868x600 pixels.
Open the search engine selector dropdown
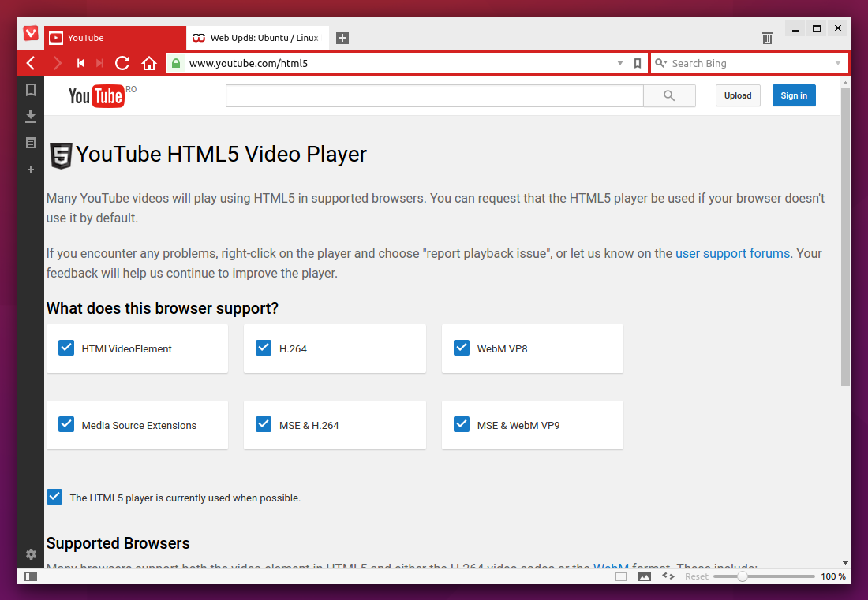tap(660, 63)
